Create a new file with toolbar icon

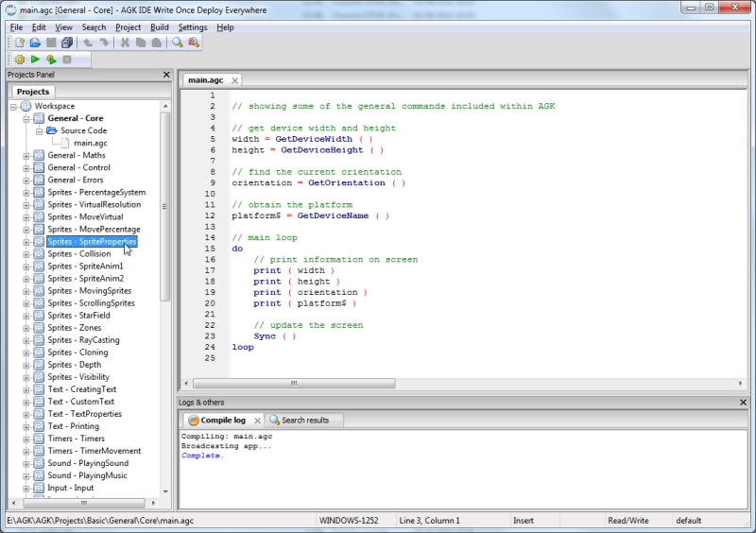20,43
